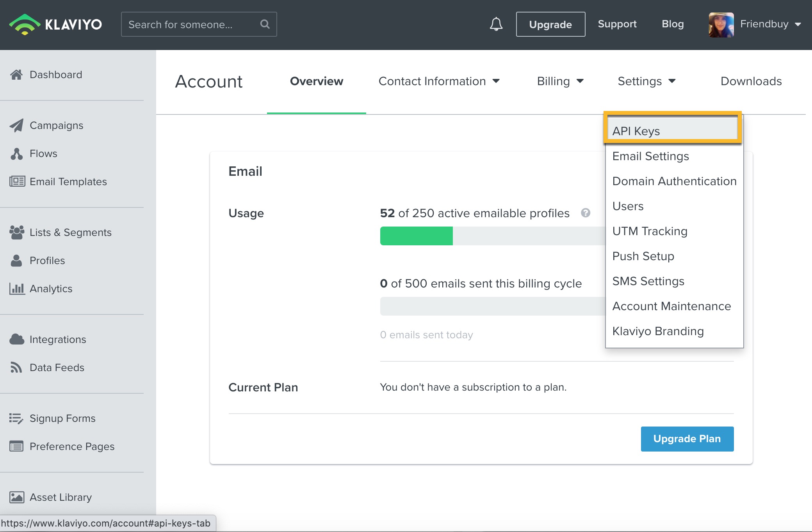Image resolution: width=812 pixels, height=532 pixels.
Task: Click the Signup Forms icon
Action: click(x=16, y=418)
